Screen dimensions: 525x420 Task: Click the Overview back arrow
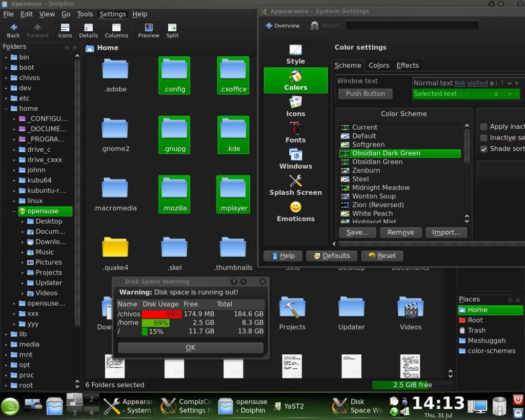(282, 26)
